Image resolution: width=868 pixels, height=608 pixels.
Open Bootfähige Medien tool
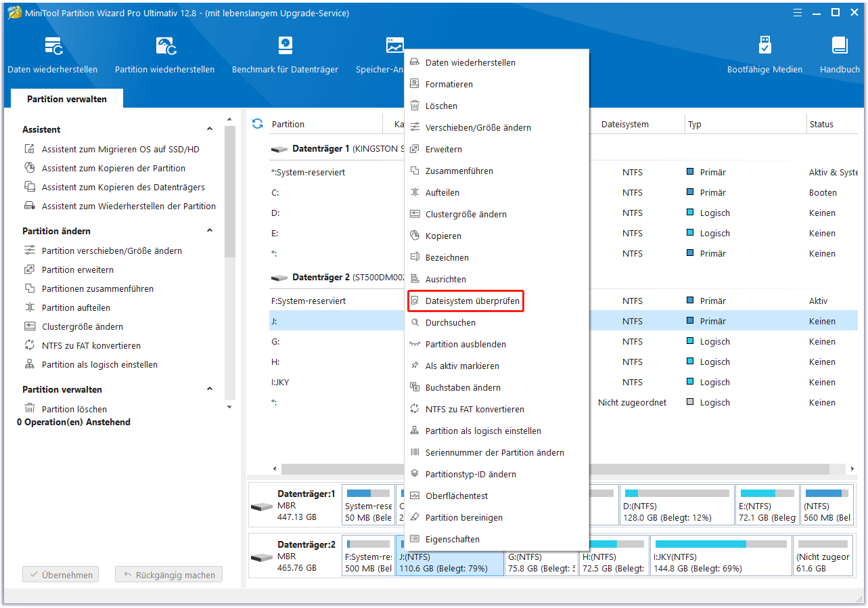click(764, 55)
